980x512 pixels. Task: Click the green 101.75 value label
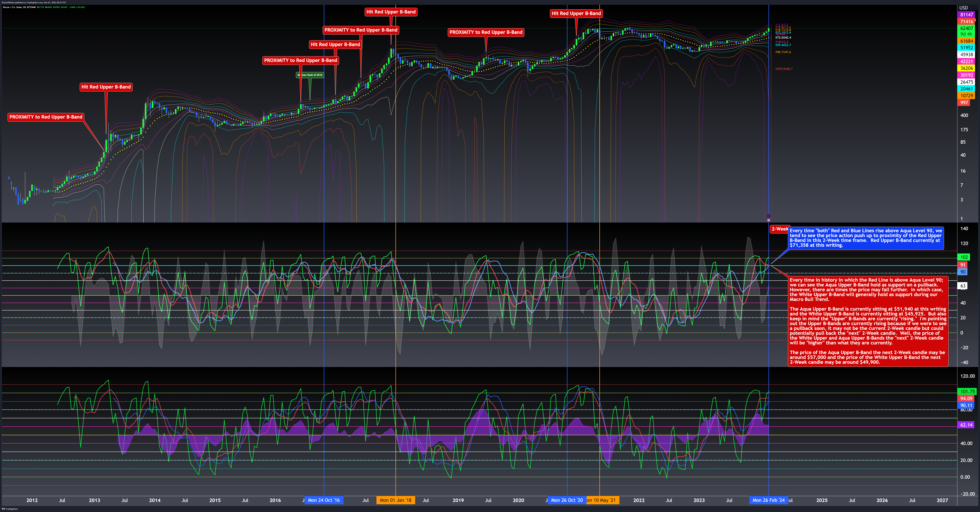click(x=967, y=392)
